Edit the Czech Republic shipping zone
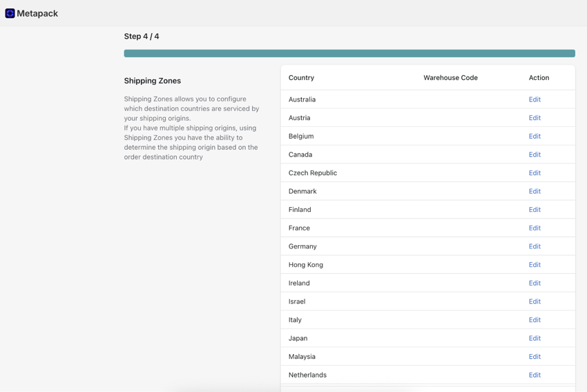The height and width of the screenshot is (392, 587). pyautogui.click(x=535, y=173)
